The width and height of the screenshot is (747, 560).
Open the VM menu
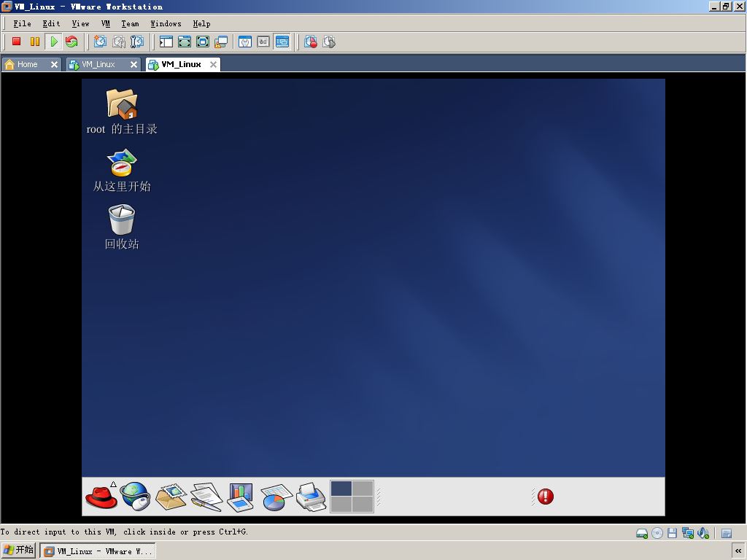coord(105,23)
